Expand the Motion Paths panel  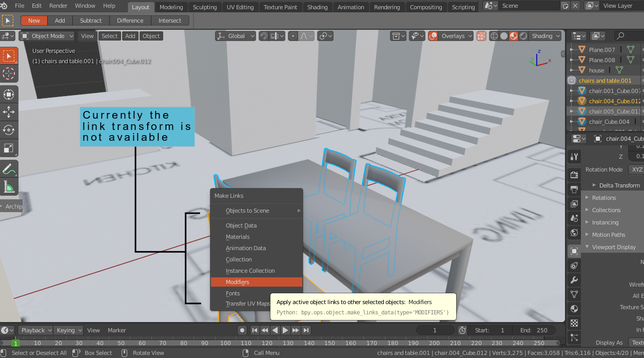point(613,235)
